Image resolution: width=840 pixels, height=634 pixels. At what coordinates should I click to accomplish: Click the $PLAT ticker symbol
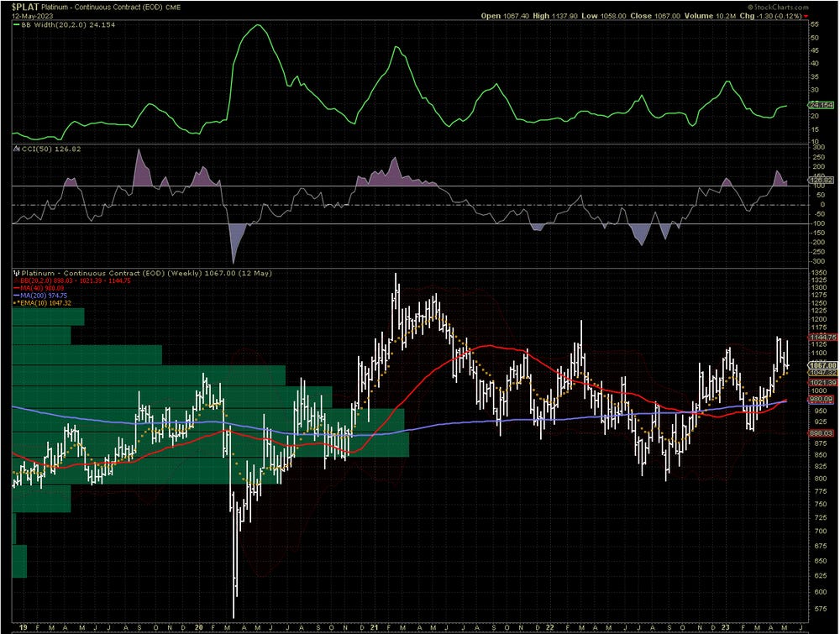click(25, 7)
